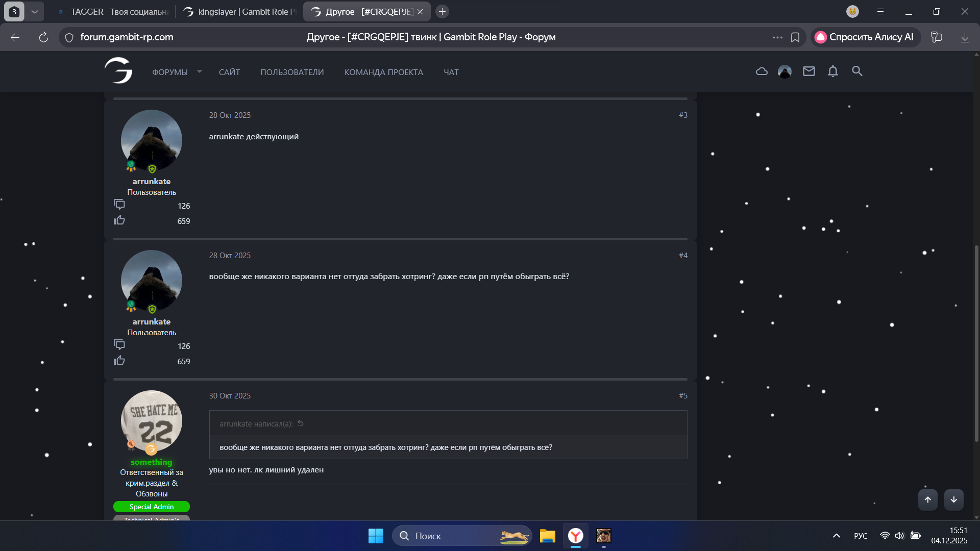The height and width of the screenshot is (551, 980).
Task: Open arrunkate avatar in post #3
Action: 151,140
